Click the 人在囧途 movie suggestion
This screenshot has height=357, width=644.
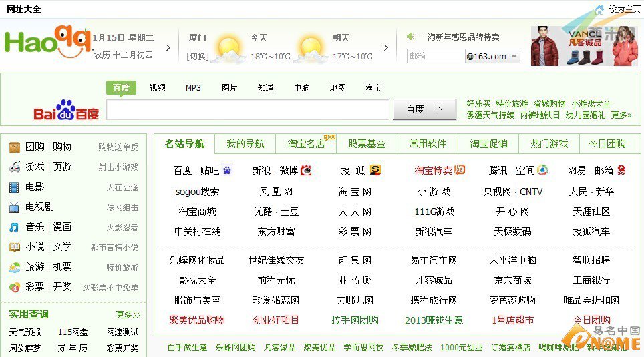coord(122,188)
